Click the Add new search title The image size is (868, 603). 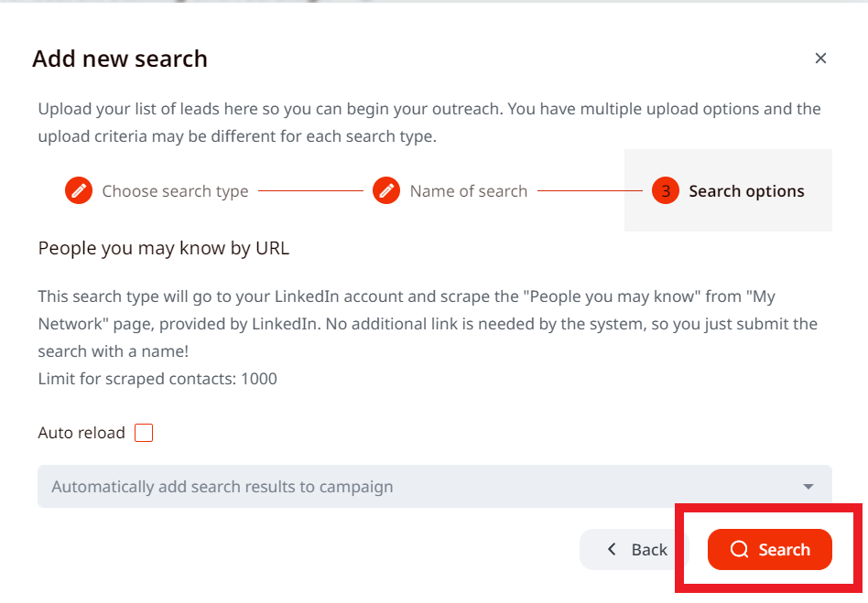[120, 59]
